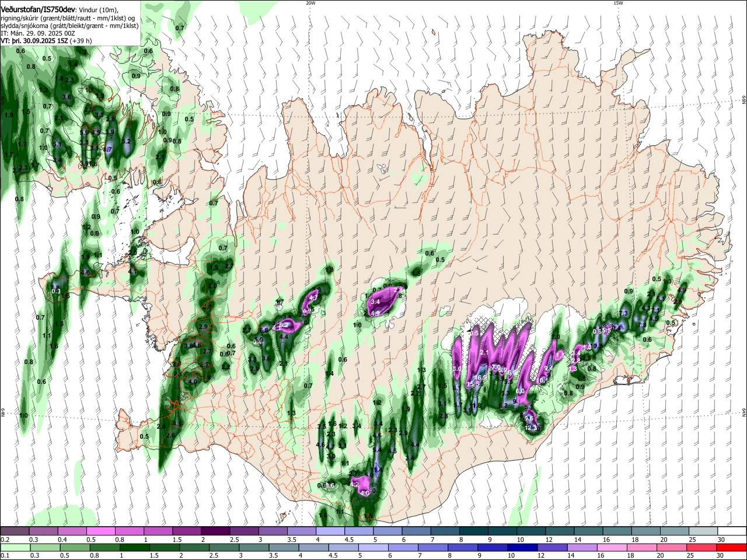Click the 0.2 label under the upper legend row
This screenshot has width=747, height=560.
pos(5,540)
